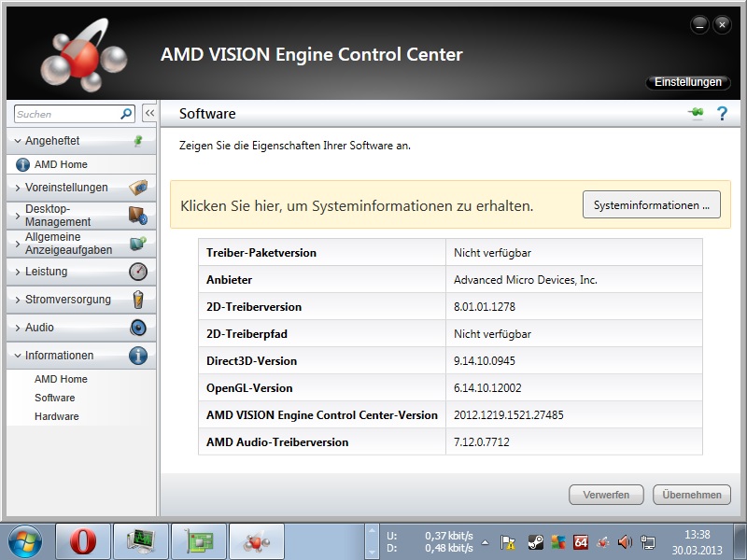This screenshot has width=747, height=560.
Task: Click the info icon next to pinned AMD Home
Action: (22, 164)
